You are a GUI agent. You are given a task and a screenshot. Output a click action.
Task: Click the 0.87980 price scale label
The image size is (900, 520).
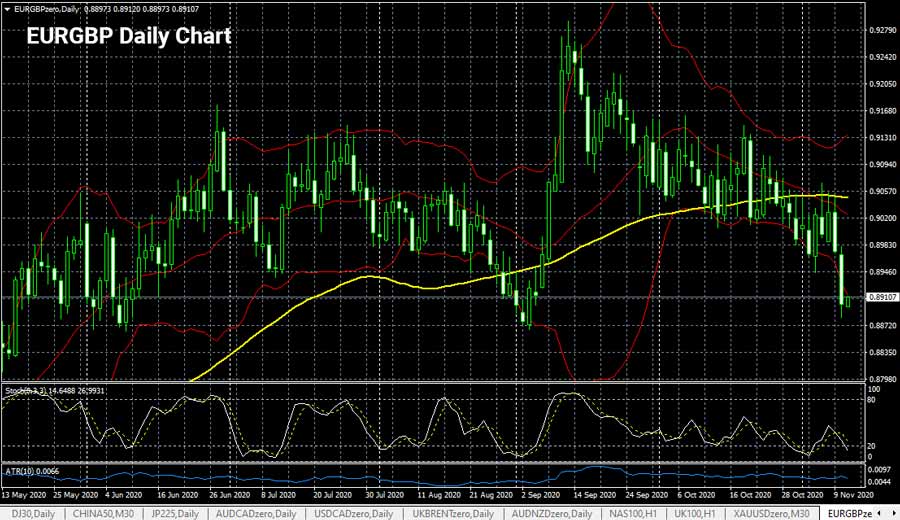tap(883, 379)
